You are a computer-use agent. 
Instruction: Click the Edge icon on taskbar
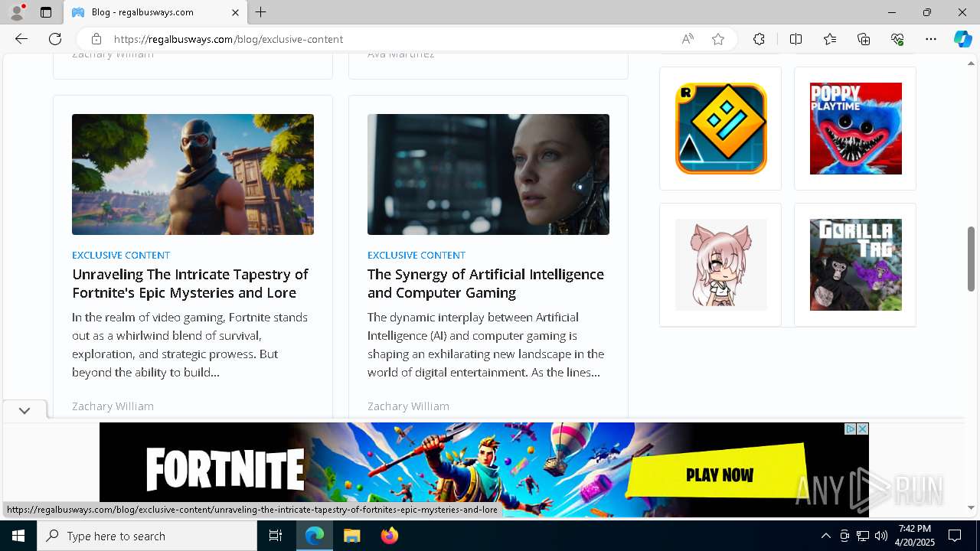click(315, 536)
